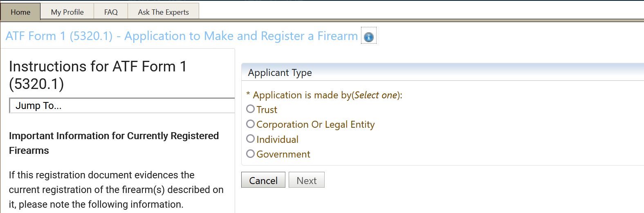Go to the FAQ tab

(111, 12)
